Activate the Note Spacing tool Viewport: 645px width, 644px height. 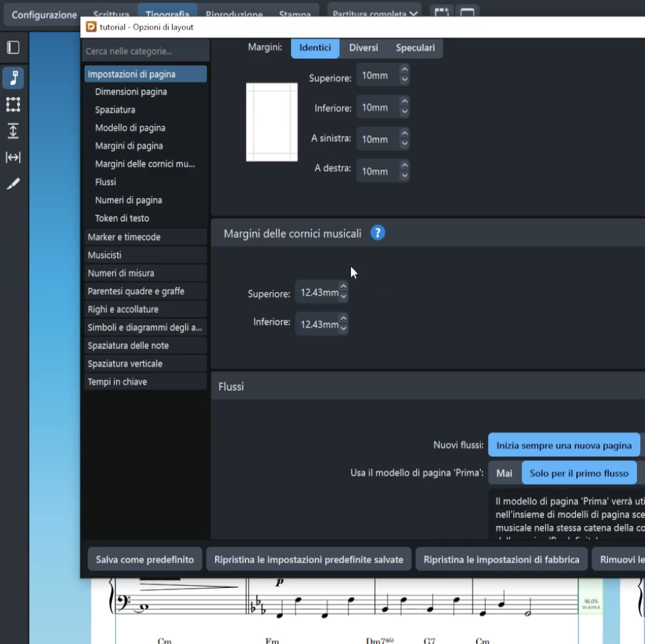13,157
